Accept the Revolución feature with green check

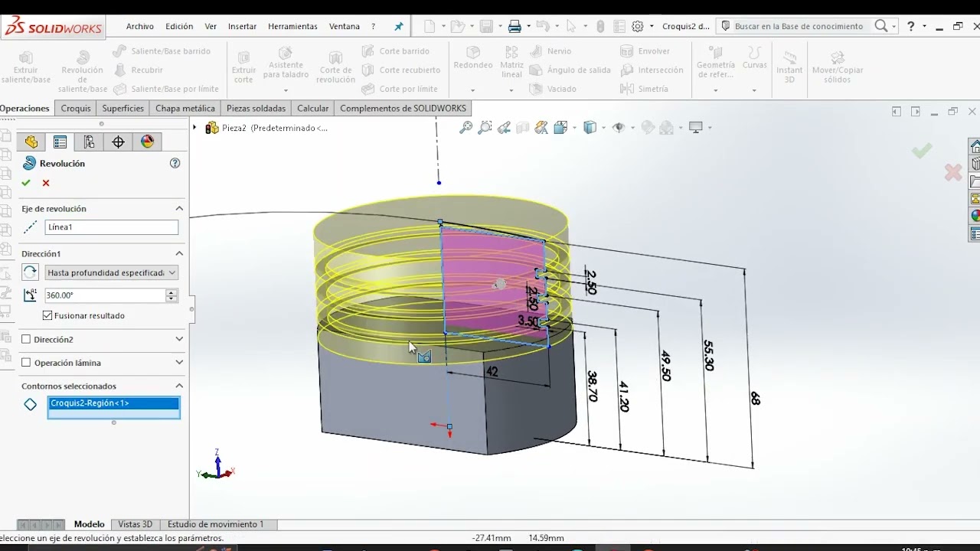click(x=26, y=183)
